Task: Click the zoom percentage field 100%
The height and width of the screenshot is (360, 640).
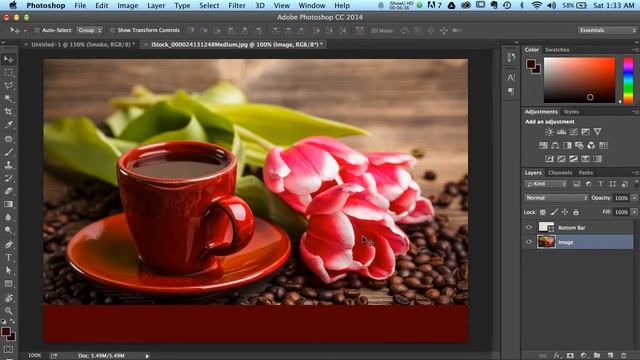Action: pos(35,356)
